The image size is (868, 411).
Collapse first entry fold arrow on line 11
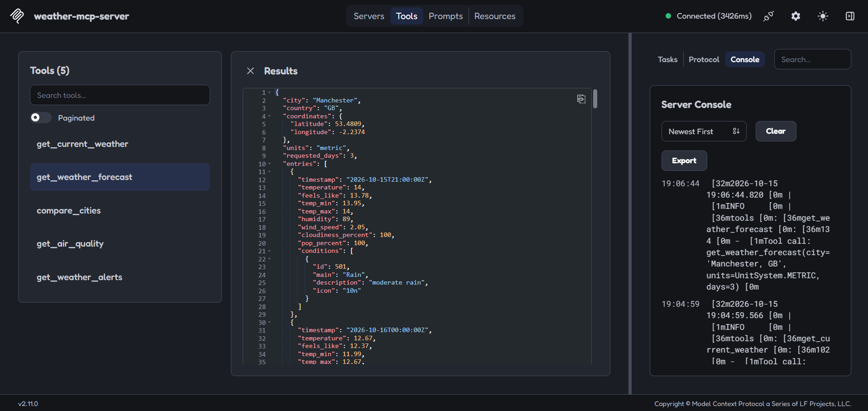coord(269,172)
